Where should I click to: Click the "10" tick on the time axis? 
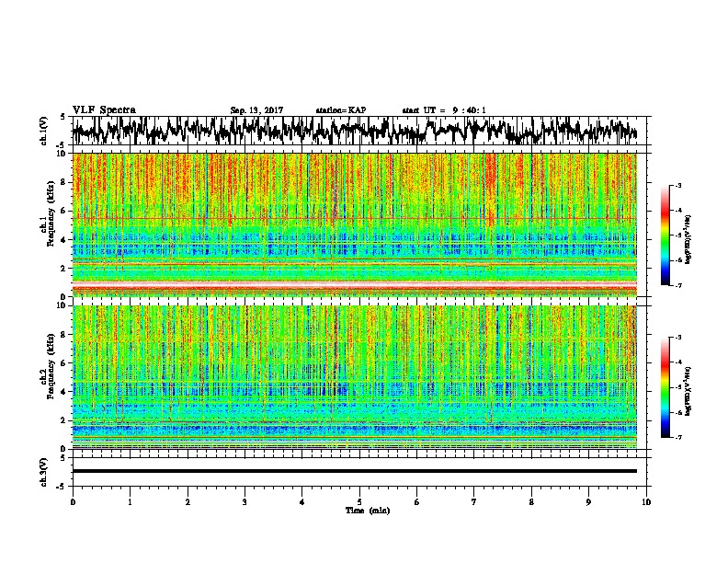point(646,502)
